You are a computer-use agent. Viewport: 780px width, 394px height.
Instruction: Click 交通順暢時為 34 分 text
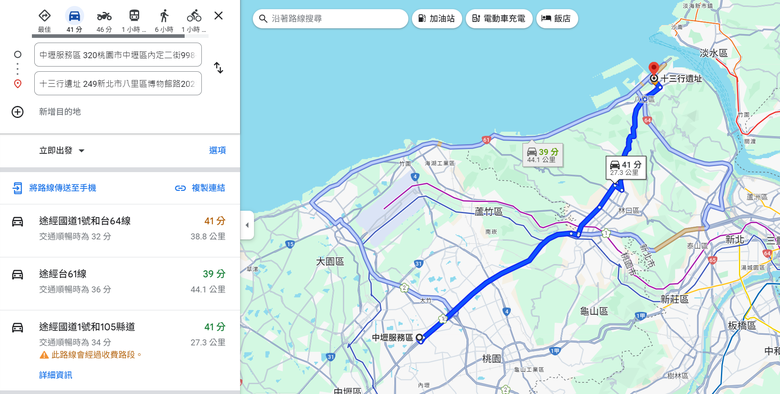pyautogui.click(x=75, y=342)
